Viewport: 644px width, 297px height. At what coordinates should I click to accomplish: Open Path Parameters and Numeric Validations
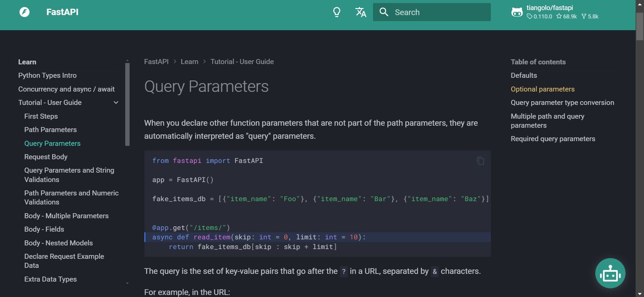click(72, 197)
